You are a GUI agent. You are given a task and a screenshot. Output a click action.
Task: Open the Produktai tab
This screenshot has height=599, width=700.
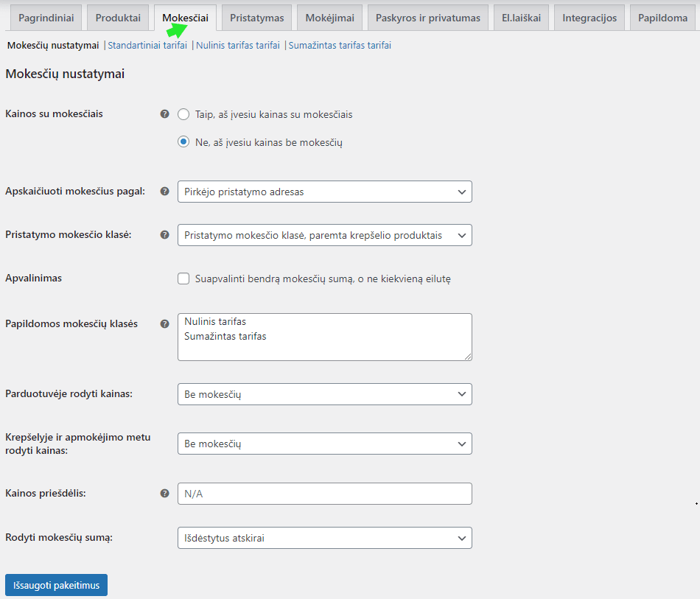click(x=118, y=18)
